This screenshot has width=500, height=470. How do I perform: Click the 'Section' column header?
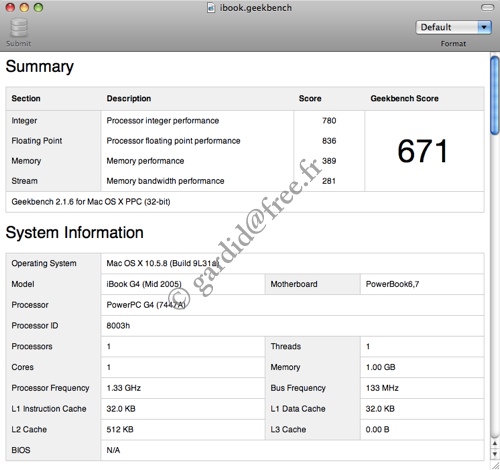pyautogui.click(x=26, y=98)
